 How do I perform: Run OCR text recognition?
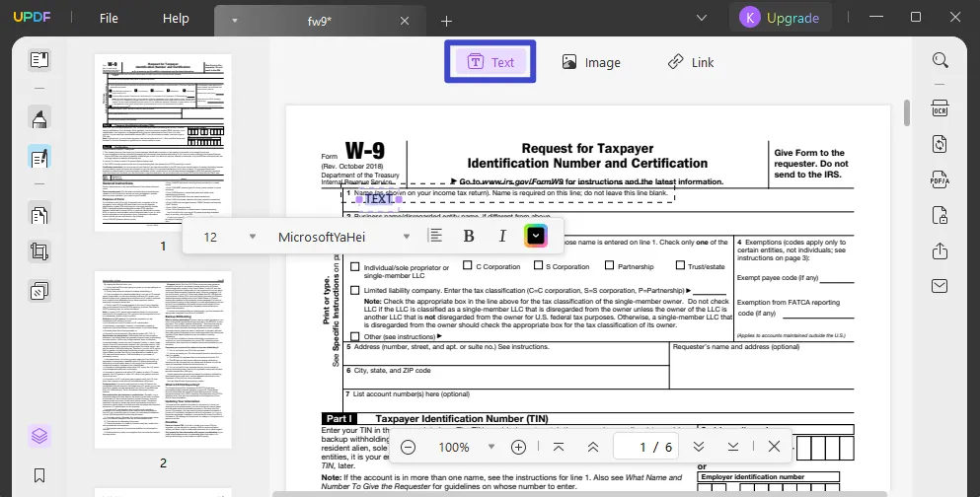tap(940, 108)
